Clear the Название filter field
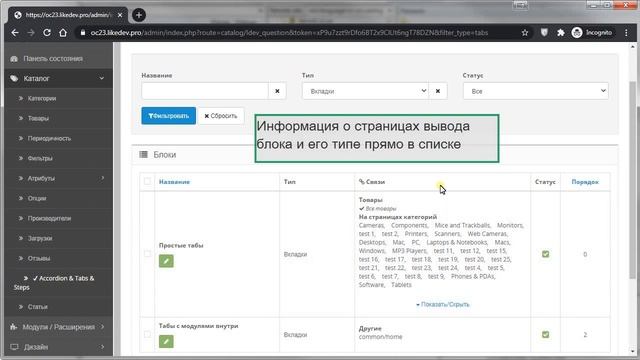 pyautogui.click(x=277, y=91)
